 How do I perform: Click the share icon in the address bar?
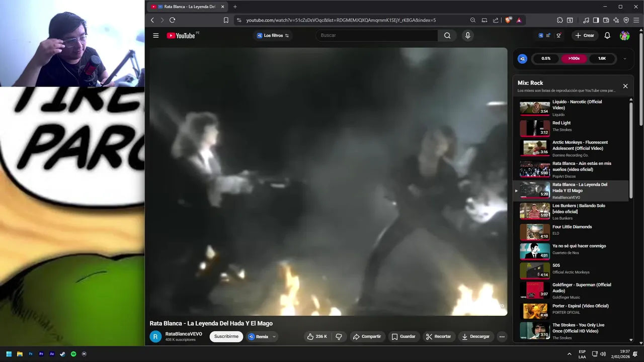click(x=496, y=20)
